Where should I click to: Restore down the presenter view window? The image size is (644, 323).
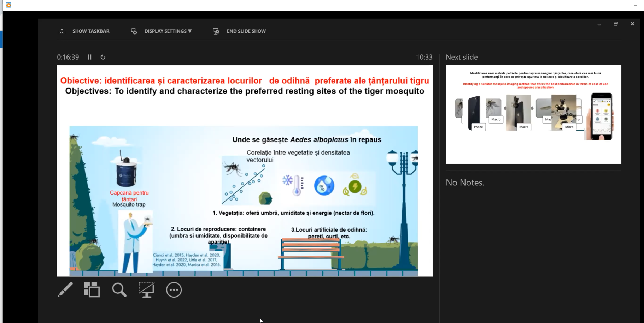click(616, 24)
